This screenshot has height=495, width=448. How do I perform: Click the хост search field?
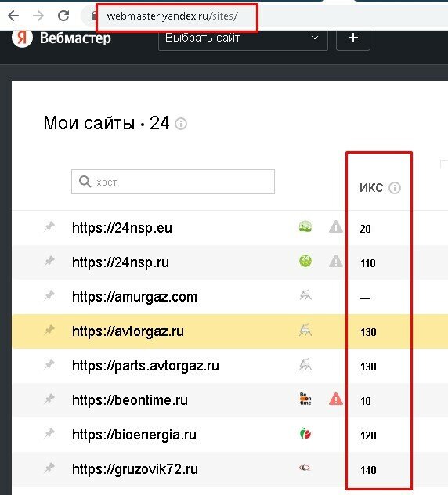(x=173, y=182)
